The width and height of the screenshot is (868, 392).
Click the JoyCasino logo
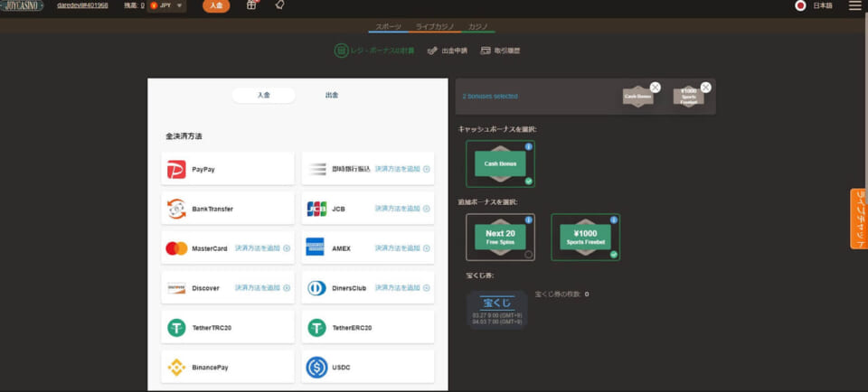tap(22, 5)
